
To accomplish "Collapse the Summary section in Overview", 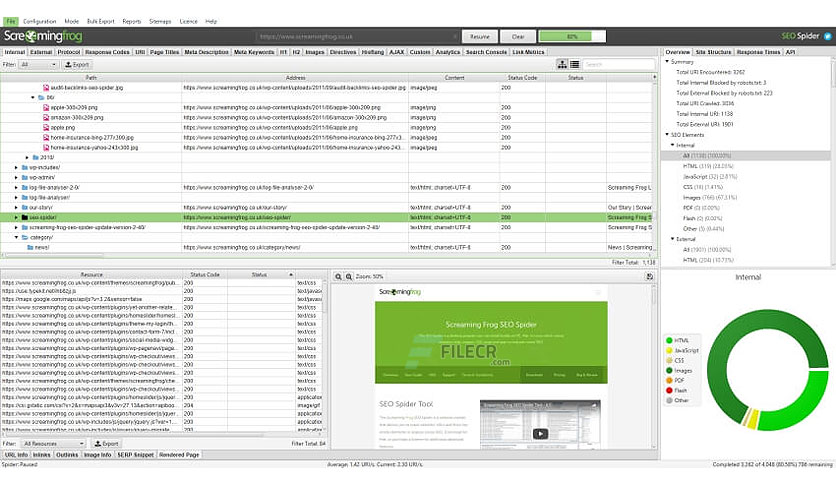I will pyautogui.click(x=667, y=62).
